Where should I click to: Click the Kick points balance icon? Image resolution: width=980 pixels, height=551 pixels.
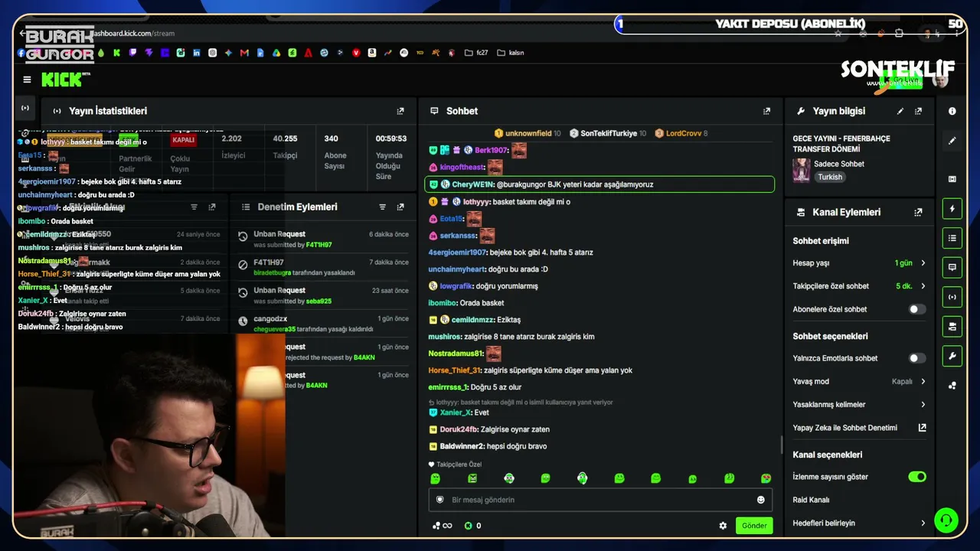(468, 526)
